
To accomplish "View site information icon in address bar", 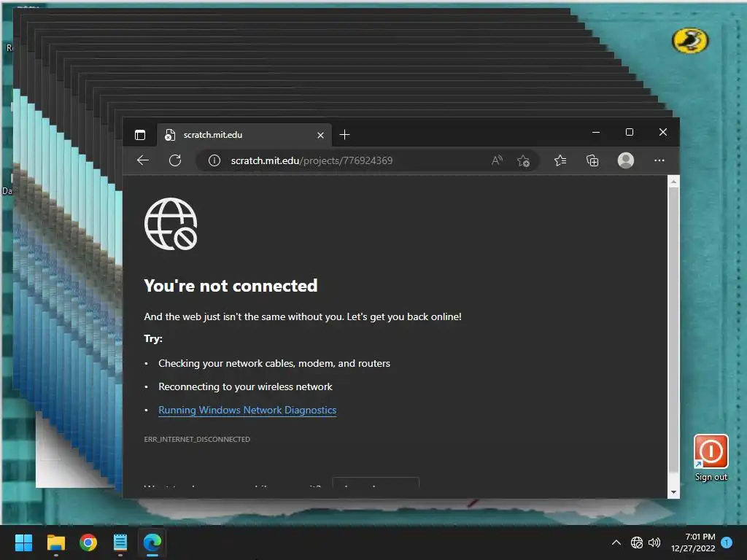I will pyautogui.click(x=214, y=160).
